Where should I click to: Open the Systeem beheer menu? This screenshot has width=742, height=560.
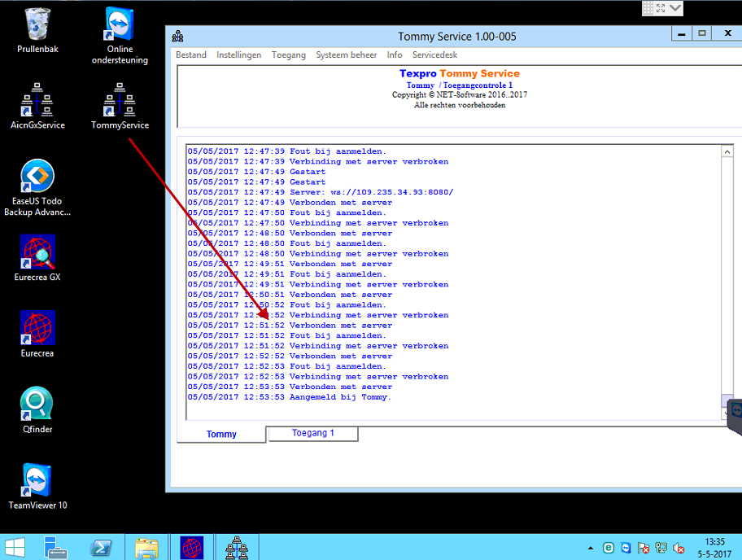(347, 55)
